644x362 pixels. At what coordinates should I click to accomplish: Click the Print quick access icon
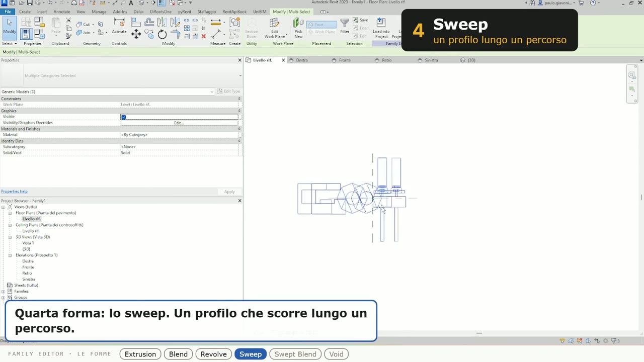(74, 3)
